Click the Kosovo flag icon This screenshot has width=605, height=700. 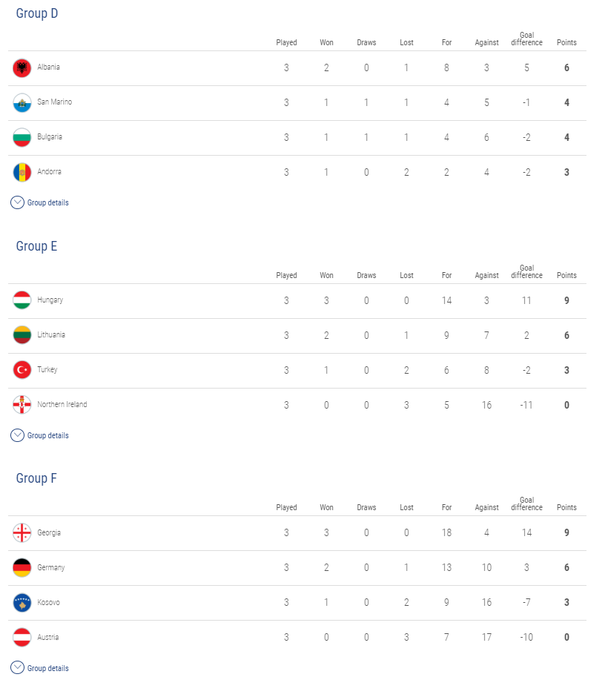22,602
